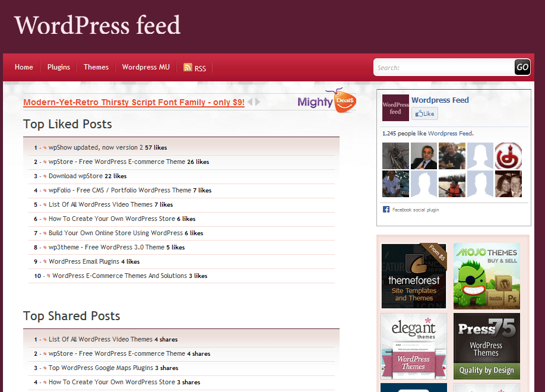Open the Press75 WordPress Themes ad
Image resolution: width=545 pixels, height=392 pixels.
[x=487, y=346]
